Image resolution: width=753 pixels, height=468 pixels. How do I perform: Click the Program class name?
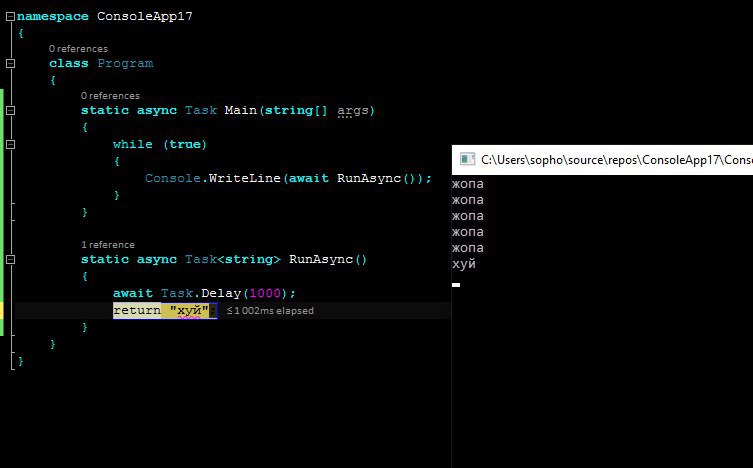125,63
